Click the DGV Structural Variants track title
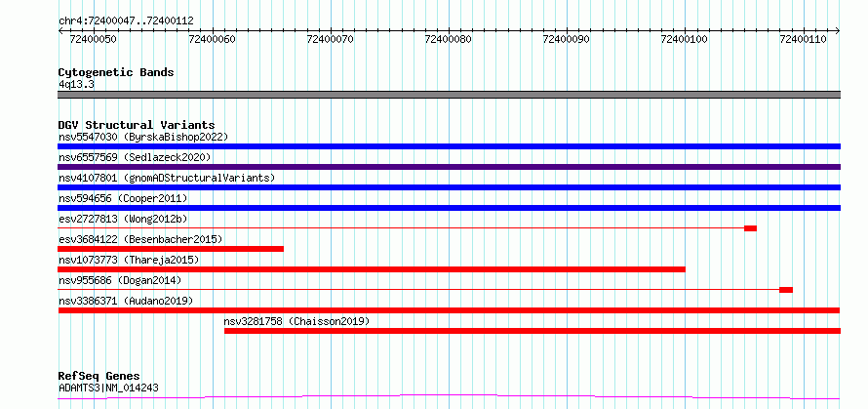The height and width of the screenshot is (409, 868). (137, 125)
